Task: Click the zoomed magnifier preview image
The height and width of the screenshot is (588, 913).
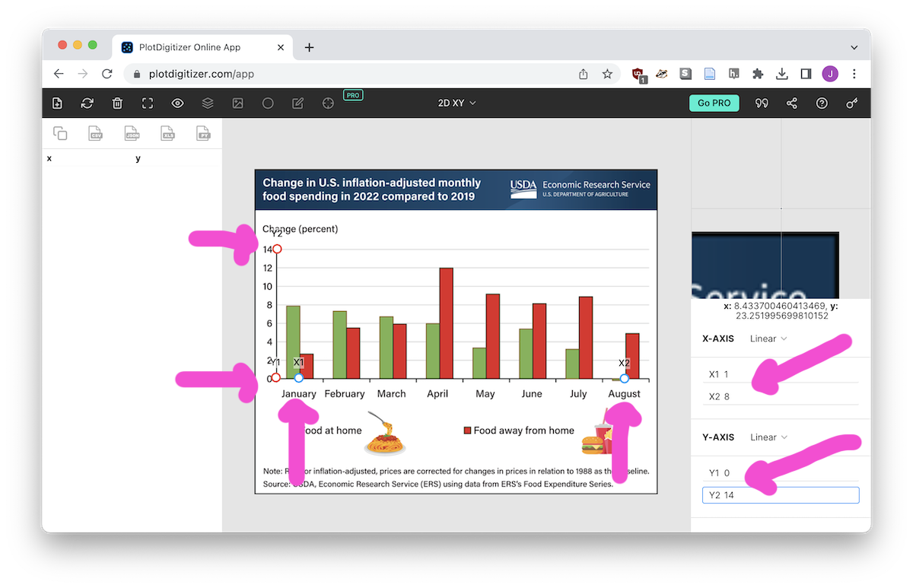Action: click(x=781, y=208)
